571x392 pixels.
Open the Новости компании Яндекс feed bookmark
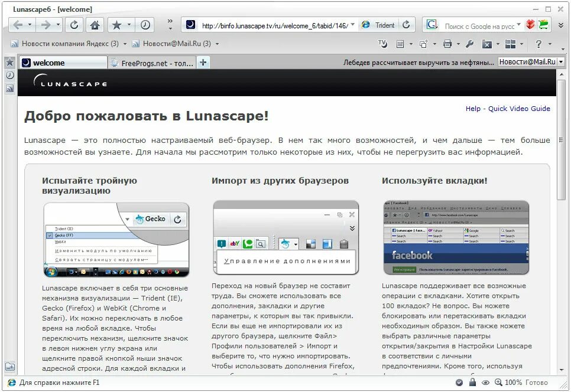[x=65, y=44]
